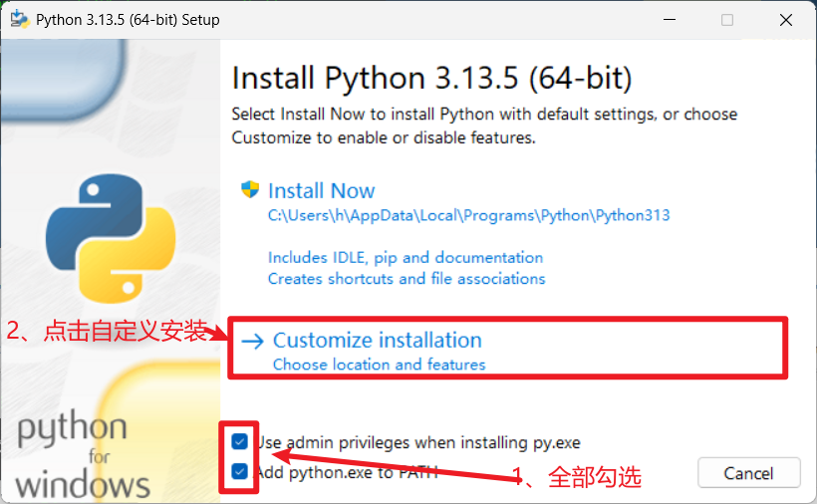
Task: Click the 'Add python.exe to PATH' label
Action: (348, 472)
